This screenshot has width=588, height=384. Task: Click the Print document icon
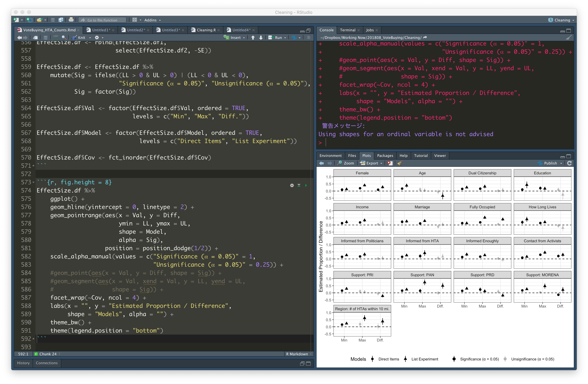click(71, 20)
